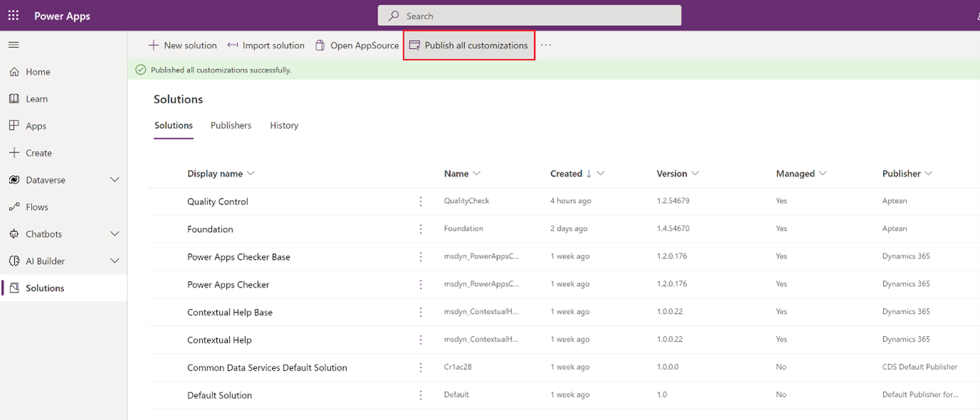Open row options for Quality Control
This screenshot has height=420, width=980.
pyautogui.click(x=421, y=201)
